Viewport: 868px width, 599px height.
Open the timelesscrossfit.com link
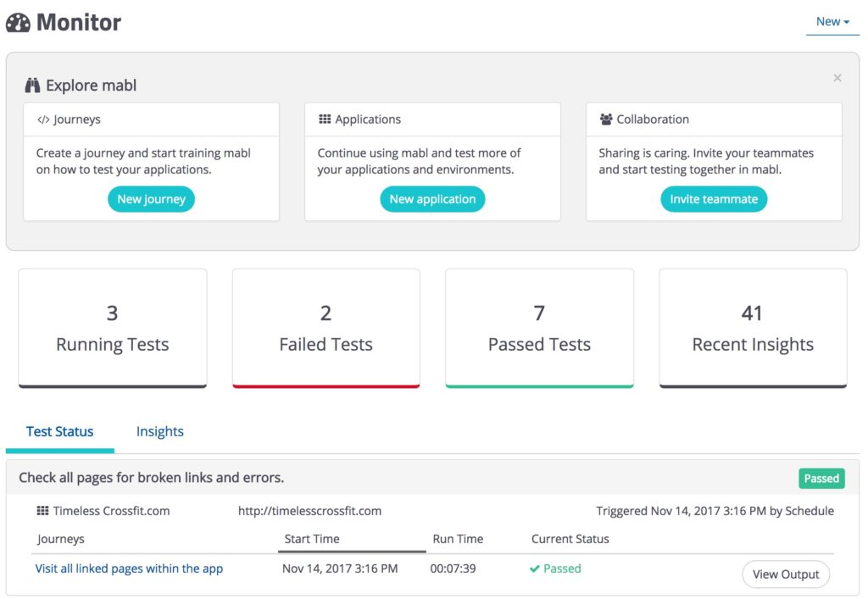click(x=309, y=511)
